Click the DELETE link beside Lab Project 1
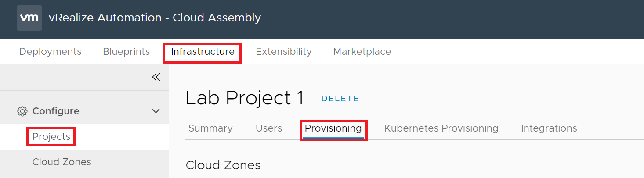This screenshot has width=644, height=178. [x=340, y=99]
